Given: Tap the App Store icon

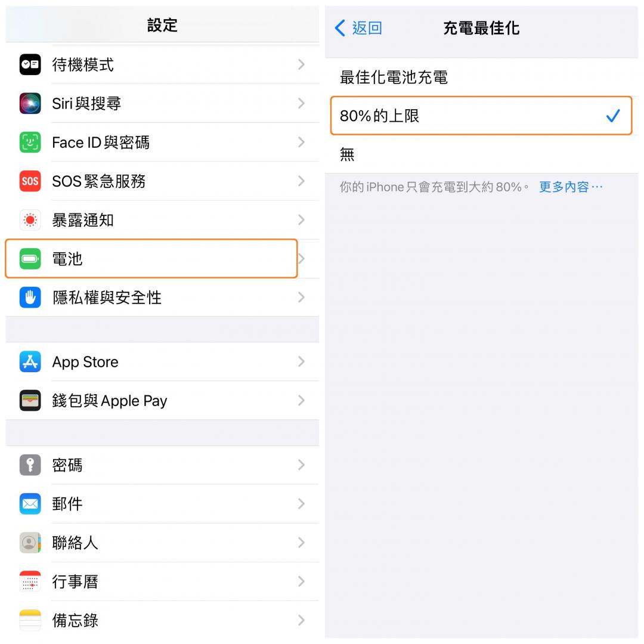Looking at the screenshot, I should [30, 362].
